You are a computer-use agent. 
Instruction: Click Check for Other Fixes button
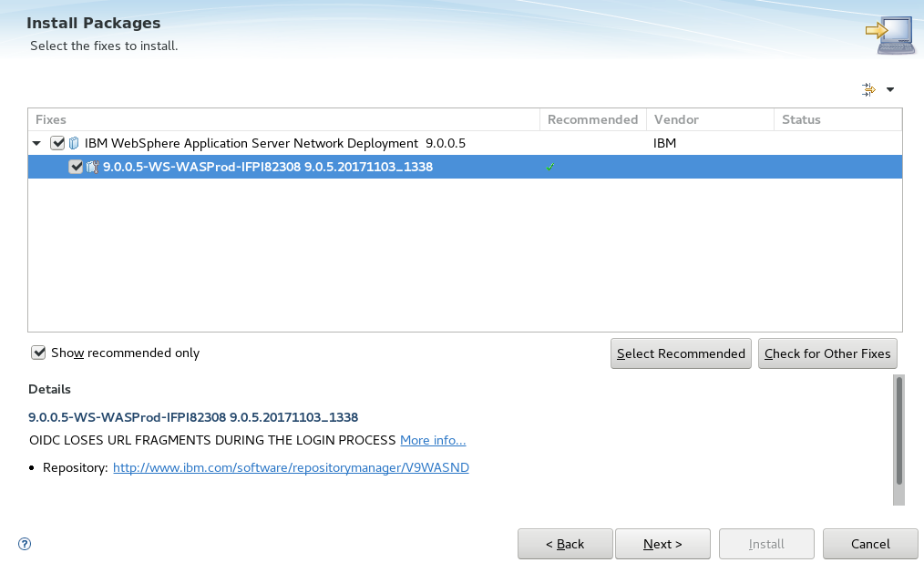coord(827,353)
